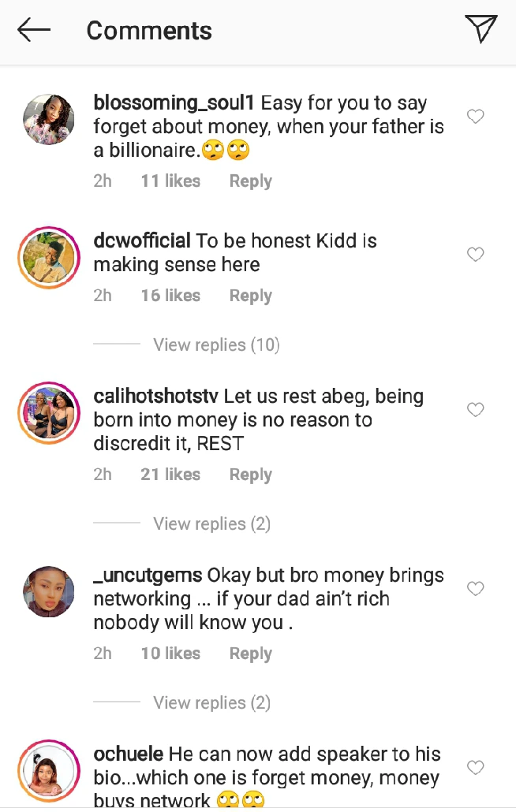View the 21 likes on calihotshotstv's comment
Viewport: 516px width, 812px height.
(170, 475)
